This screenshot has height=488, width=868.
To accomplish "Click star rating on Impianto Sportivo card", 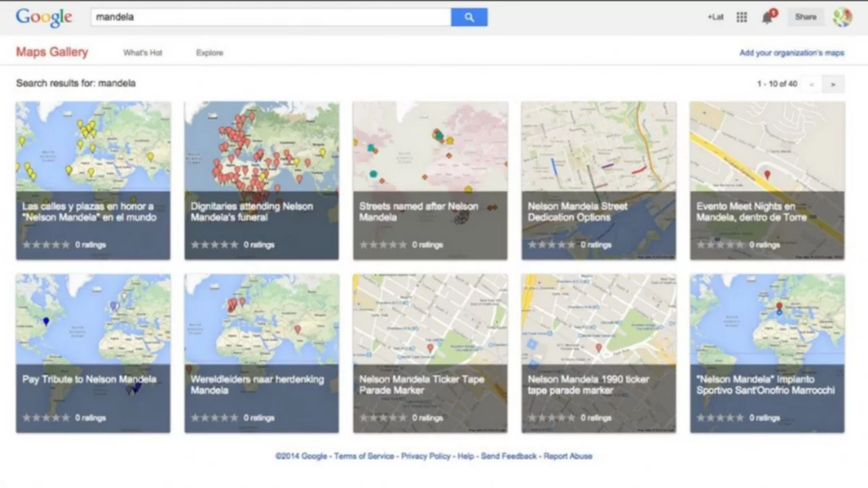I will click(x=720, y=418).
